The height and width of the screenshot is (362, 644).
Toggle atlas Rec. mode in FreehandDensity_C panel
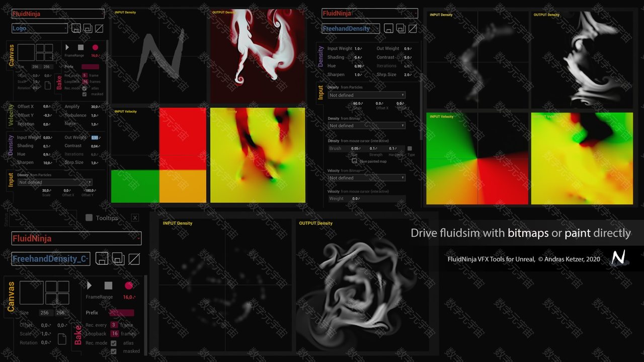coord(114,343)
